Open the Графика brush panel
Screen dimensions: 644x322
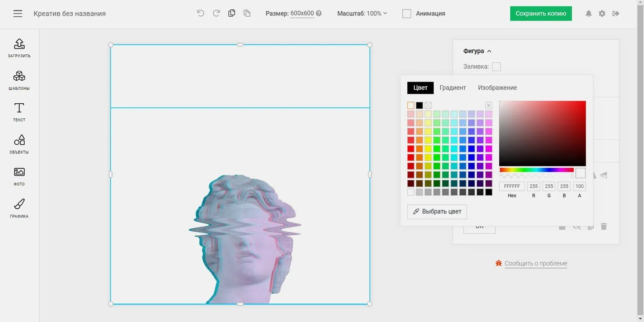point(19,208)
